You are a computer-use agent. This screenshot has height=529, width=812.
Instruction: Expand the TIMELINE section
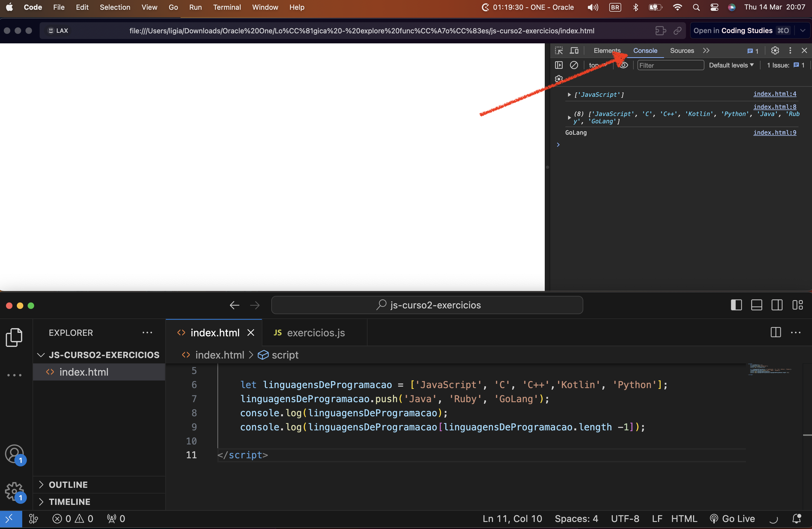99,501
